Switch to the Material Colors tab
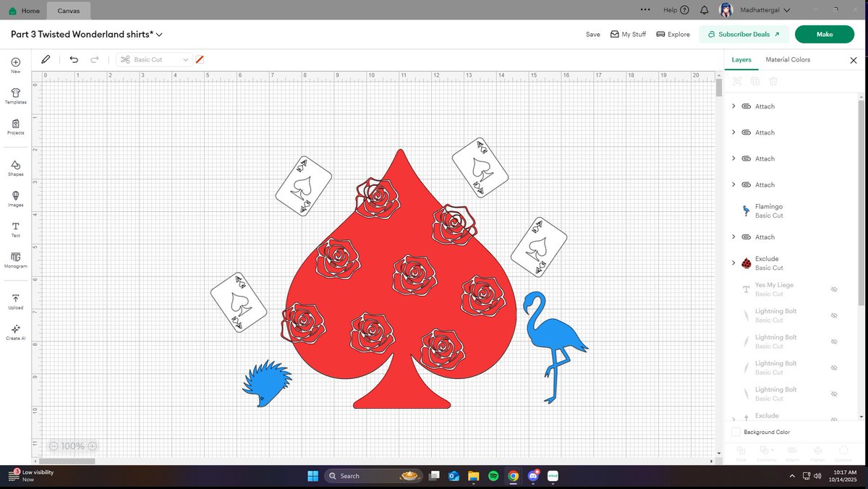Viewport: 868px width, 489px height. [788, 60]
